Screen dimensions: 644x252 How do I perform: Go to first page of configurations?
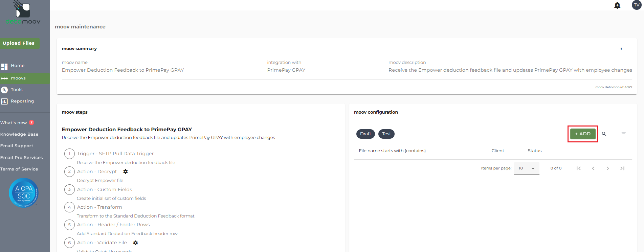click(579, 168)
